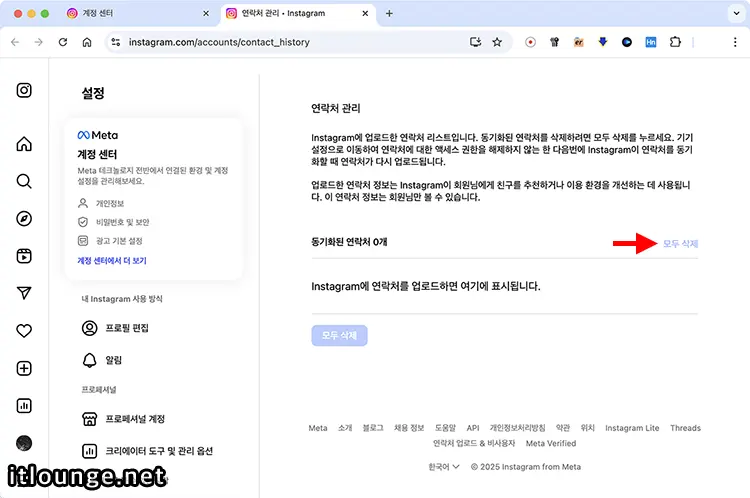
Task: Click the Create plus icon in sidebar
Action: click(24, 368)
